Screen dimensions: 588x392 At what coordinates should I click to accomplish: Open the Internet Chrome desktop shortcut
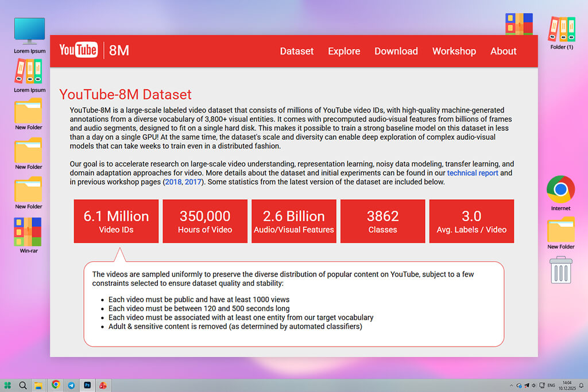pyautogui.click(x=561, y=190)
